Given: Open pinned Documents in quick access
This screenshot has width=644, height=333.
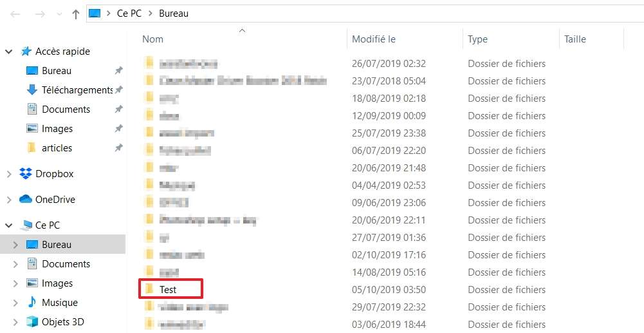Looking at the screenshot, I should click(66, 109).
